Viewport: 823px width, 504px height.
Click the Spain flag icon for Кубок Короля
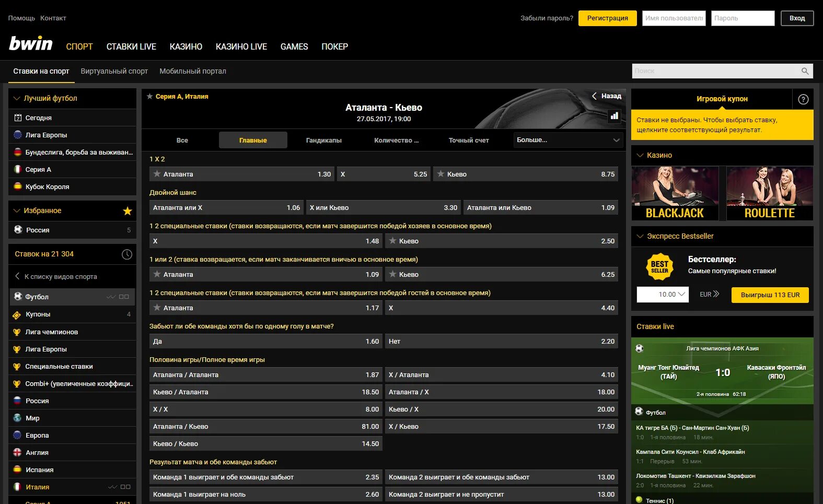coord(18,186)
